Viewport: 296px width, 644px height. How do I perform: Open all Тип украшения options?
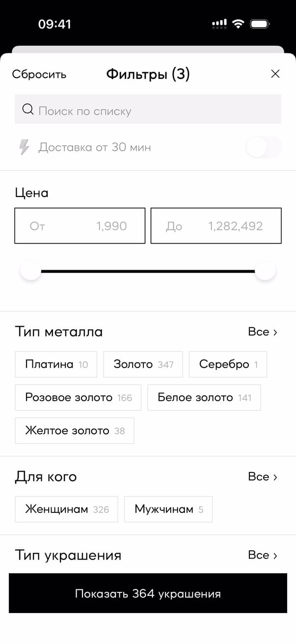coord(263,555)
